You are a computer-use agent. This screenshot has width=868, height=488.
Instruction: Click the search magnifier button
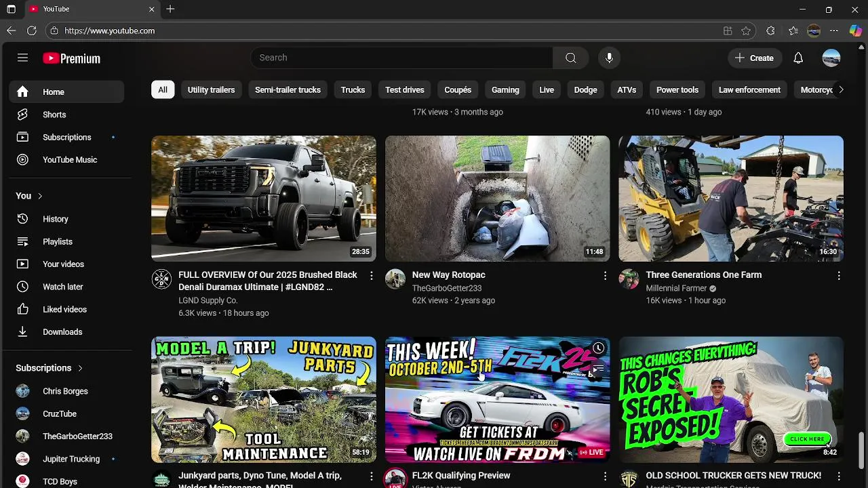click(x=570, y=58)
